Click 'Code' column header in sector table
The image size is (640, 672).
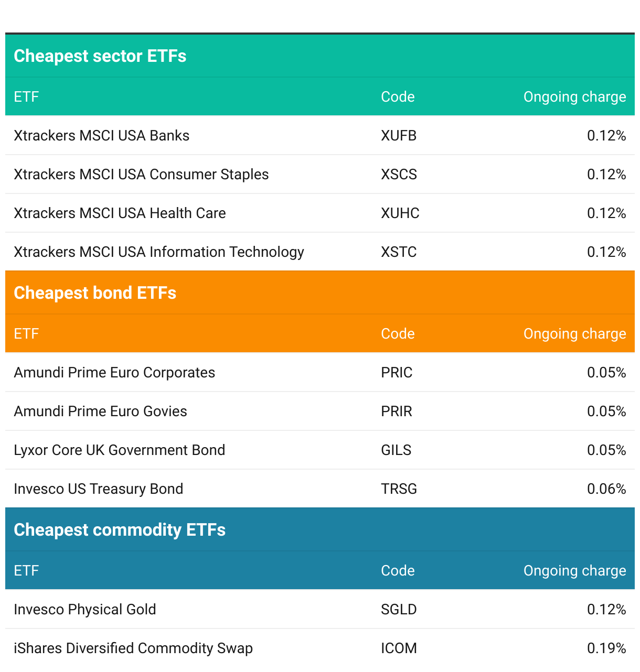tap(398, 97)
